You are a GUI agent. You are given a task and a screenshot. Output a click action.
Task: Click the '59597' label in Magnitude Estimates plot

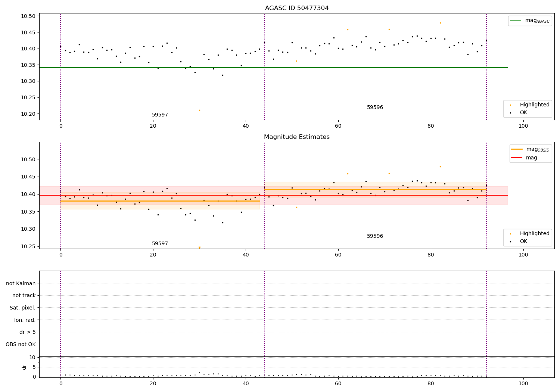coord(160,244)
